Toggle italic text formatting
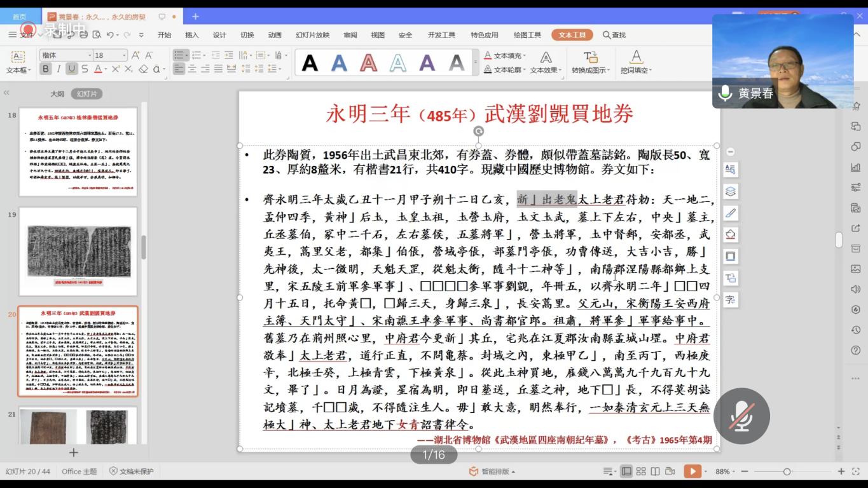This screenshot has height=488, width=868. pos(59,69)
